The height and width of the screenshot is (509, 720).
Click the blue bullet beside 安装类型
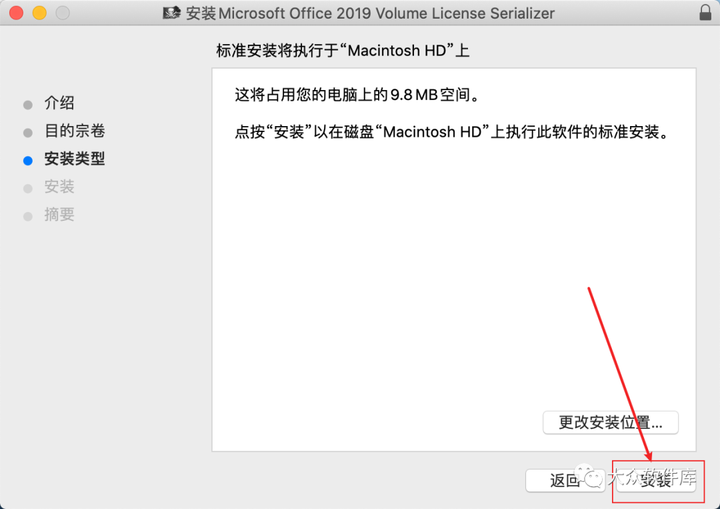pyautogui.click(x=28, y=160)
